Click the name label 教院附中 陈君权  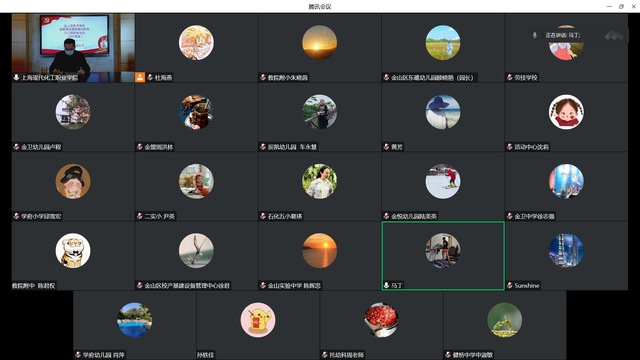pyautogui.click(x=33, y=286)
